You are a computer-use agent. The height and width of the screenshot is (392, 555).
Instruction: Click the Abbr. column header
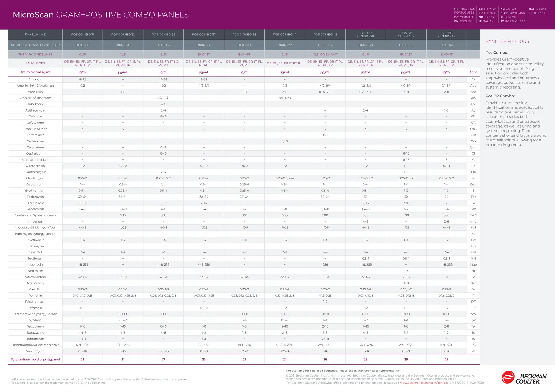coord(473,72)
